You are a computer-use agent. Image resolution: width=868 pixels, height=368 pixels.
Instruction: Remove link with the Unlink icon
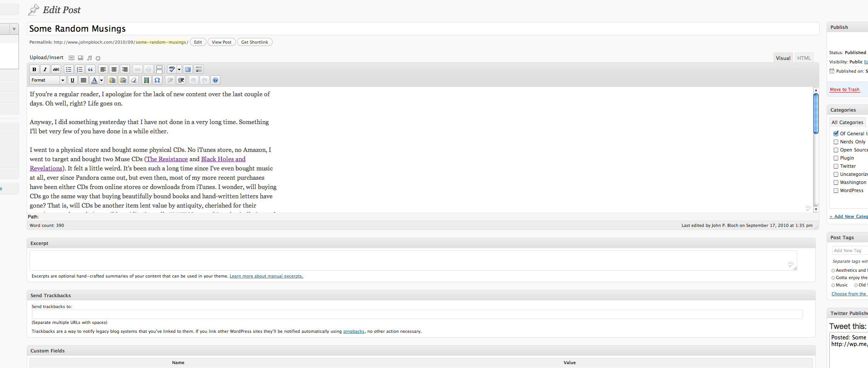(148, 69)
